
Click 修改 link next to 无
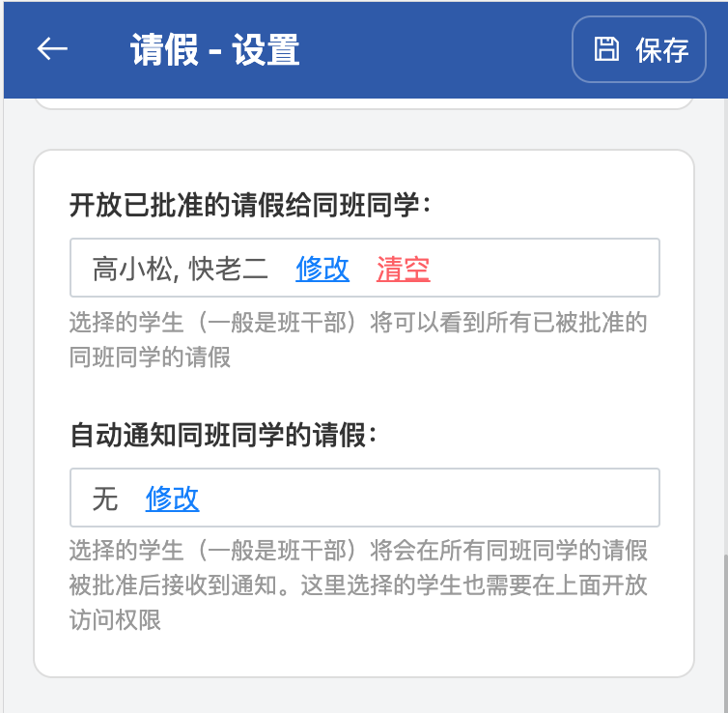tap(172, 499)
